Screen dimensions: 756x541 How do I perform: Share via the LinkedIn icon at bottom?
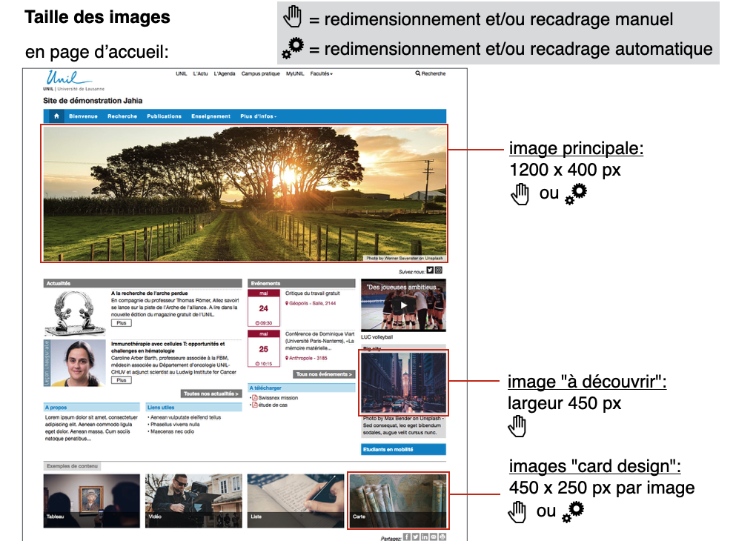[x=425, y=537]
